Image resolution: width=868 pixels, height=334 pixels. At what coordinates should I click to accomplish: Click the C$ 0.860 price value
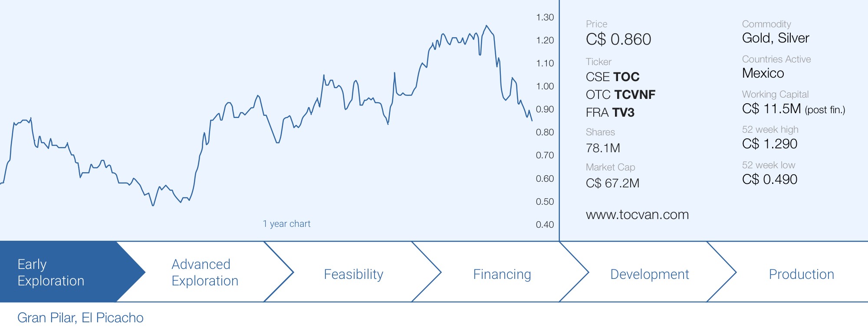[x=618, y=39]
